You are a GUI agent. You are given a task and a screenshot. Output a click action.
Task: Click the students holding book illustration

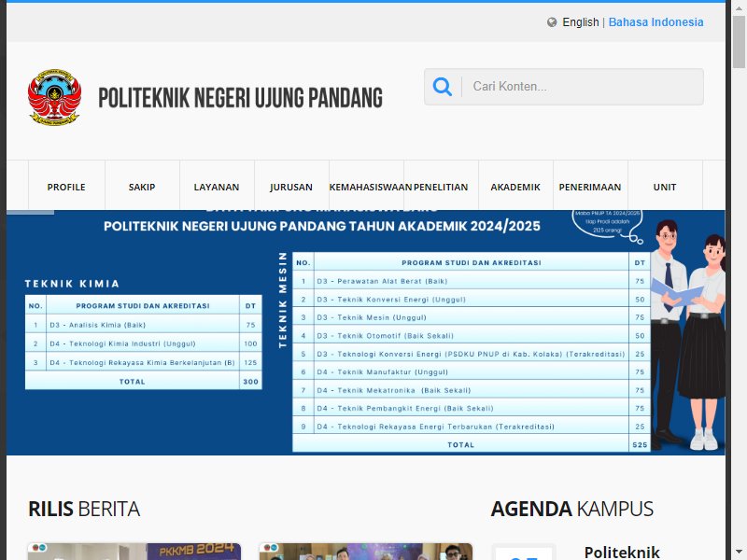click(x=687, y=335)
